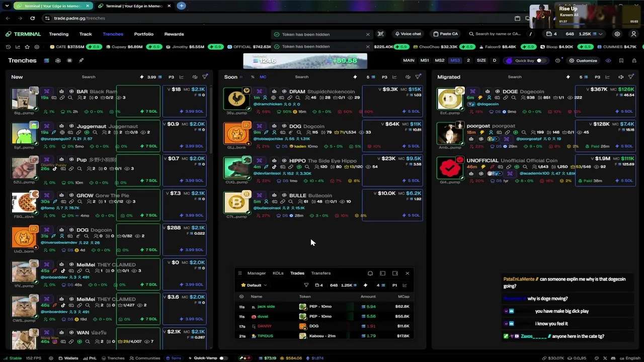Toggle the eye visibility icon near Customize

[x=608, y=61]
